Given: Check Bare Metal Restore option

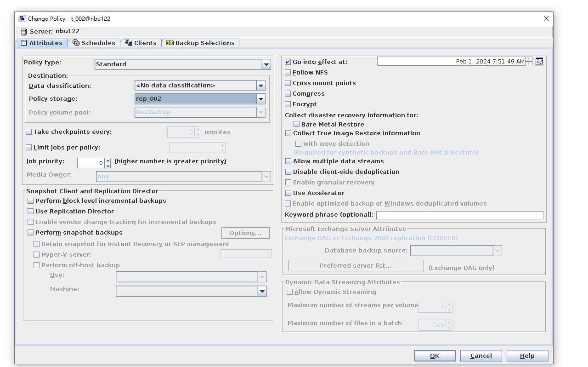Looking at the screenshot, I should click(297, 124).
